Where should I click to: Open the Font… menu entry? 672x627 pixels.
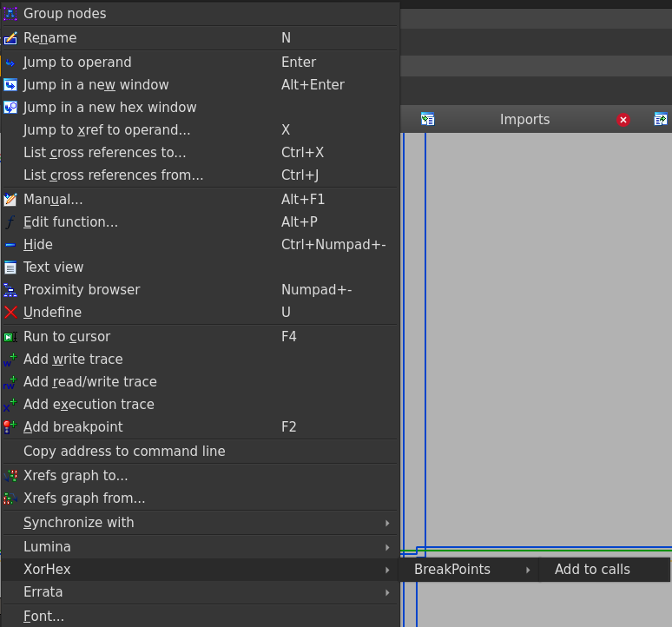pos(200,617)
